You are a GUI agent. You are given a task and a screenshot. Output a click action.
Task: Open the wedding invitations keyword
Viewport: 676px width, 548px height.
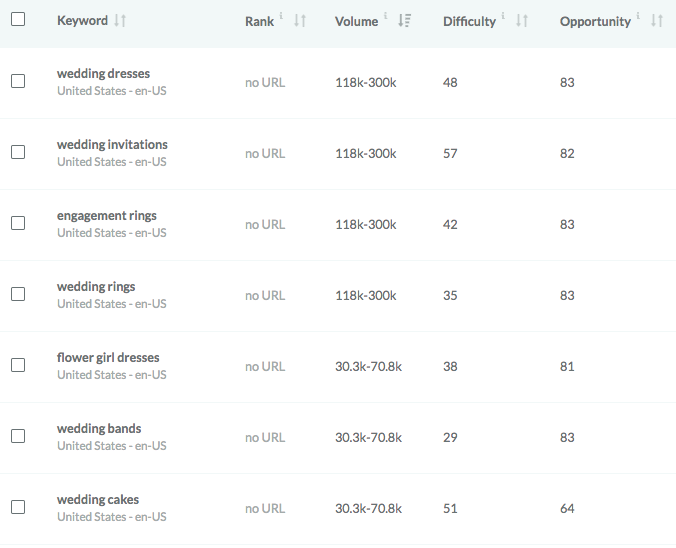click(112, 145)
